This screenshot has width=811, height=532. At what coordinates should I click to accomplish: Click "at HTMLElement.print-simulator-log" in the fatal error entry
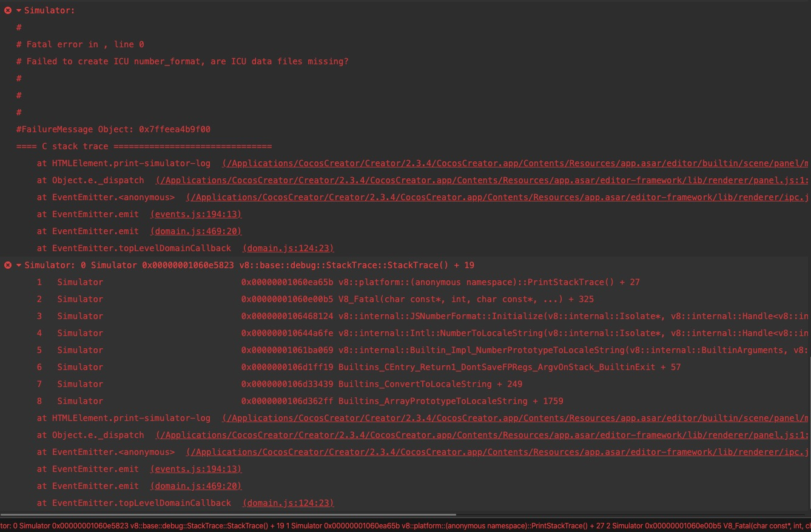point(124,163)
